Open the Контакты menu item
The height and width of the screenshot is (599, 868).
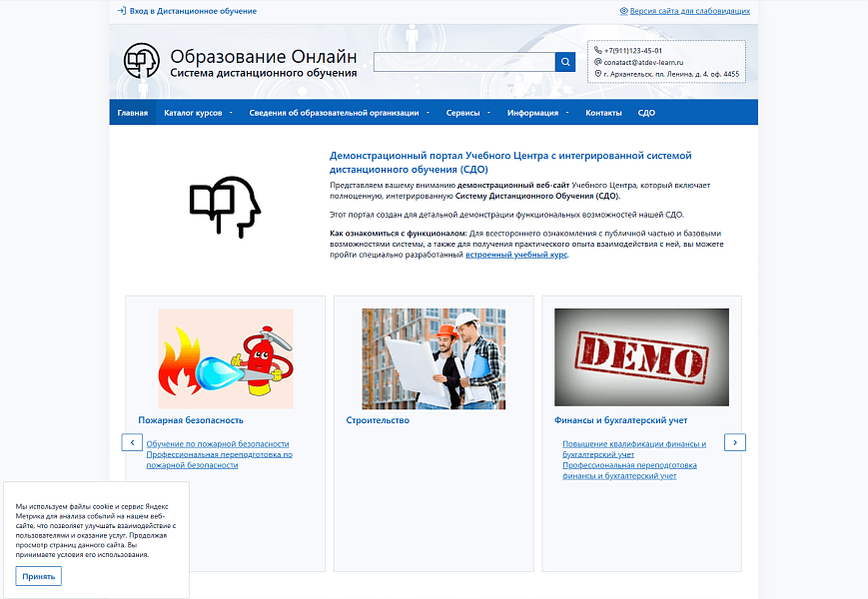pyautogui.click(x=603, y=113)
